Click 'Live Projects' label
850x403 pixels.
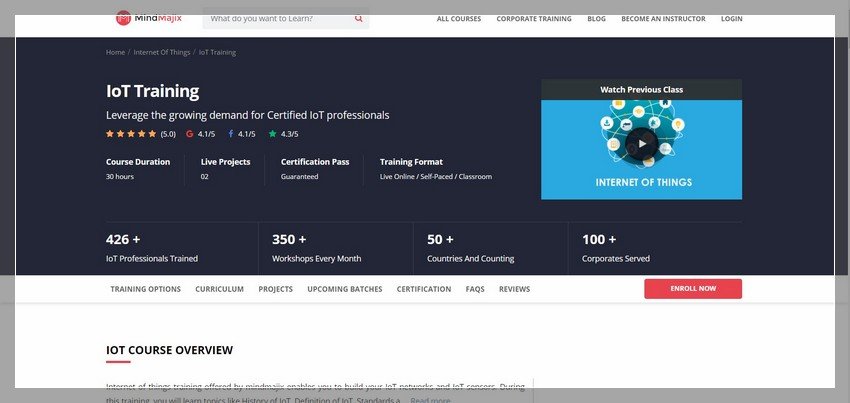coord(226,162)
